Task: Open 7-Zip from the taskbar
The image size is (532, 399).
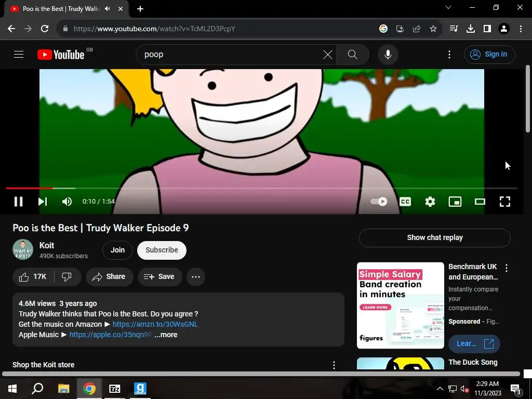Action: 115,389
